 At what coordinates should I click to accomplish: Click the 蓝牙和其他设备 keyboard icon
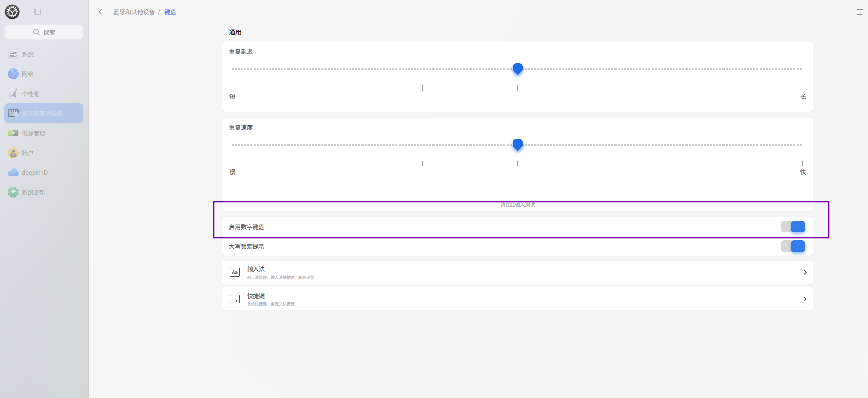(13, 113)
